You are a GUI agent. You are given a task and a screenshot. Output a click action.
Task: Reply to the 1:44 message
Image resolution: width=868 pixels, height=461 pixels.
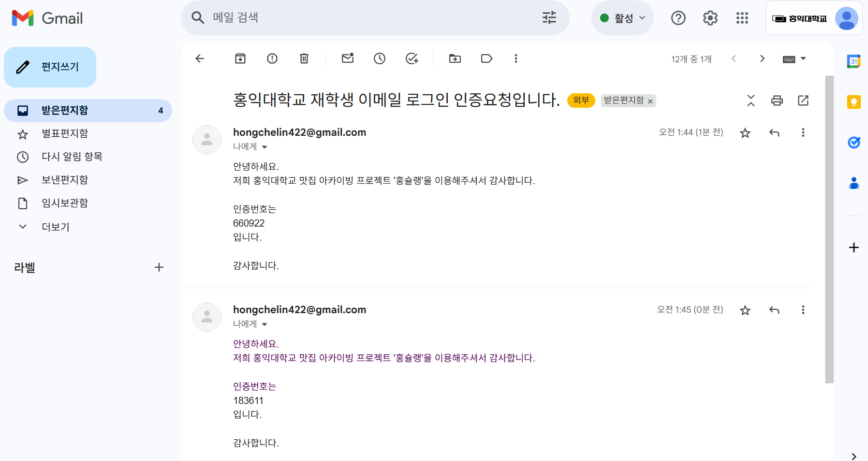[x=774, y=133]
